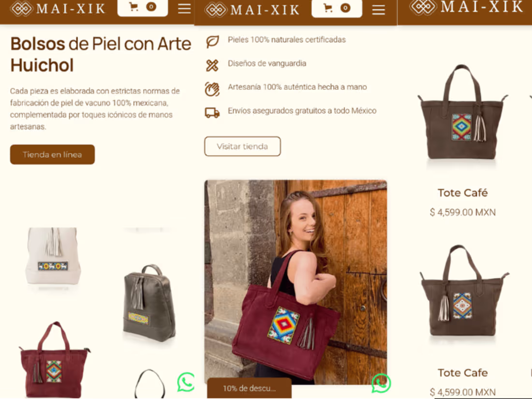Open the hamburger menu in first header

pyautogui.click(x=184, y=9)
